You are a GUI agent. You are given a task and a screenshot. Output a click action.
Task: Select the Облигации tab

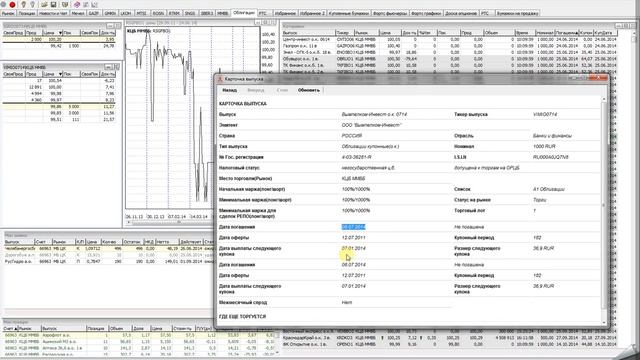(244, 13)
